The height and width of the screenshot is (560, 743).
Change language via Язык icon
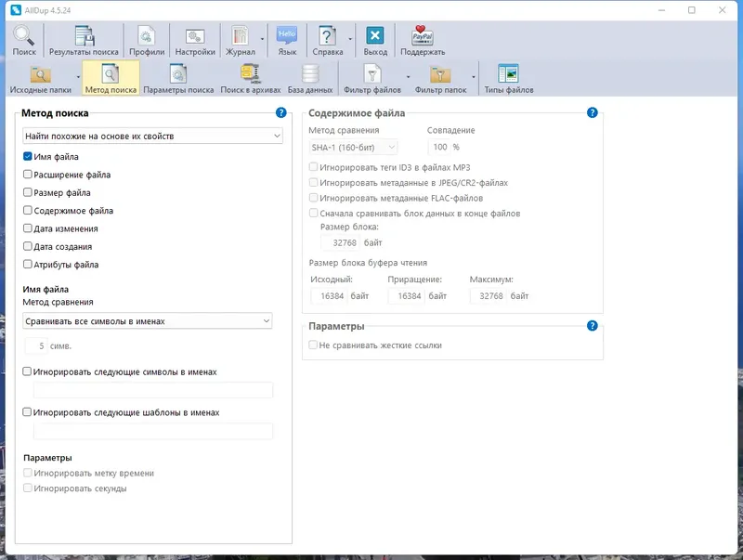(287, 40)
